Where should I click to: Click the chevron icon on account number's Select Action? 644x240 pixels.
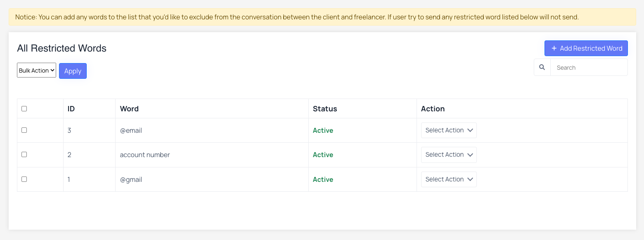(470, 155)
